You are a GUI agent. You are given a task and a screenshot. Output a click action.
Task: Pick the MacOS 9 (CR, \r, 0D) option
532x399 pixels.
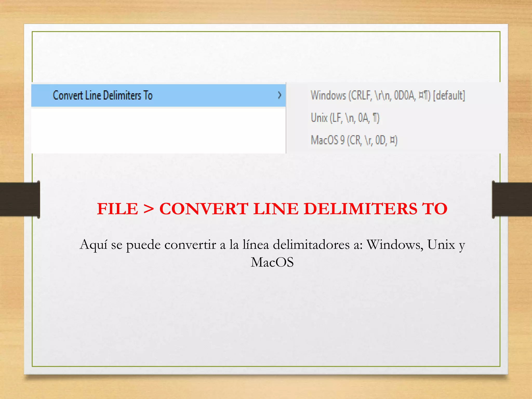pos(354,140)
